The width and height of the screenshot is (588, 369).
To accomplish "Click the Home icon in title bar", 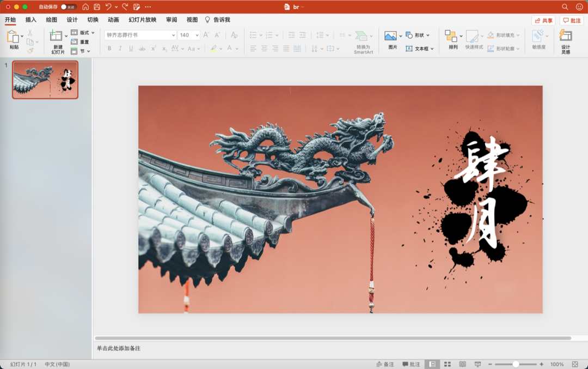I will [x=85, y=7].
